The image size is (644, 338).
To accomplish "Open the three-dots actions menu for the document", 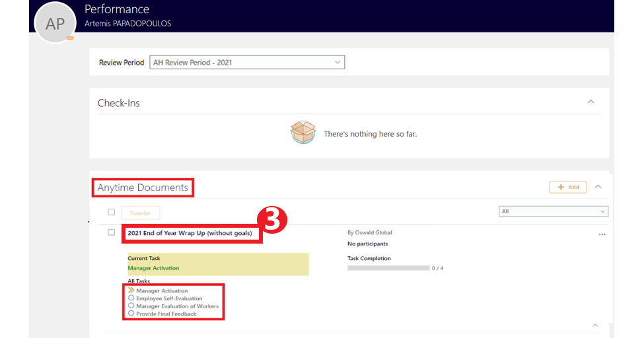I will (x=602, y=234).
